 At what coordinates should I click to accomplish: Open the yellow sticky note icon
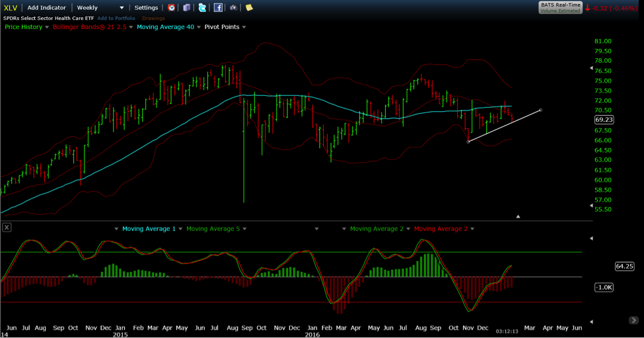coord(249,7)
